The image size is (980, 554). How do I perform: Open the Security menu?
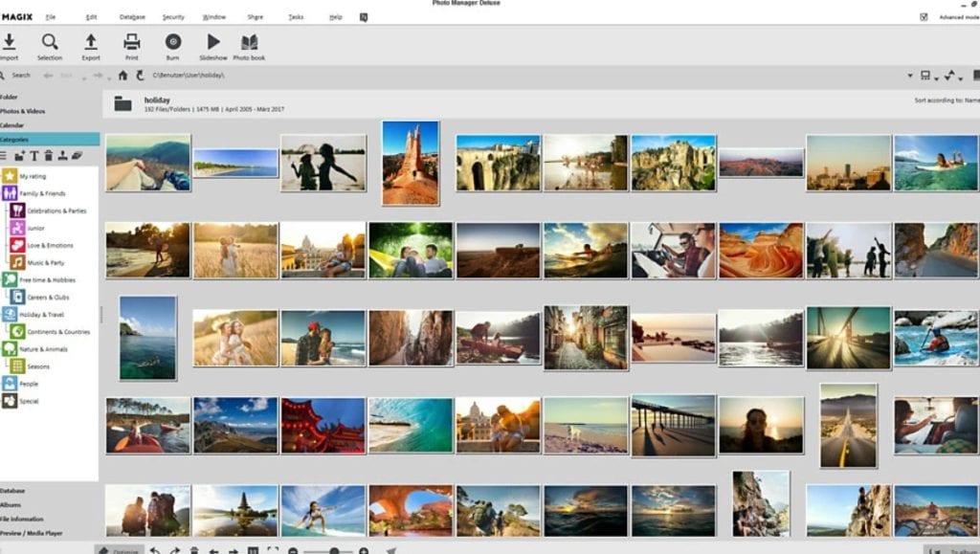(173, 17)
